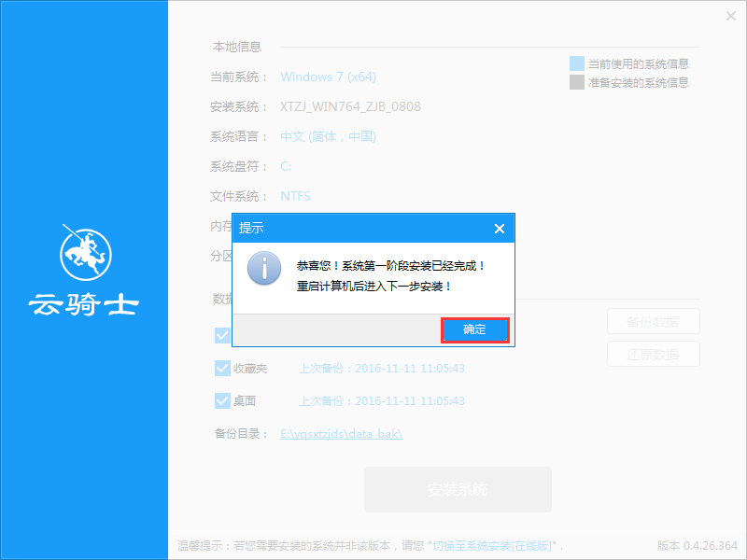Close the 提示 dialog with its X
The image size is (747, 560).
click(x=500, y=228)
